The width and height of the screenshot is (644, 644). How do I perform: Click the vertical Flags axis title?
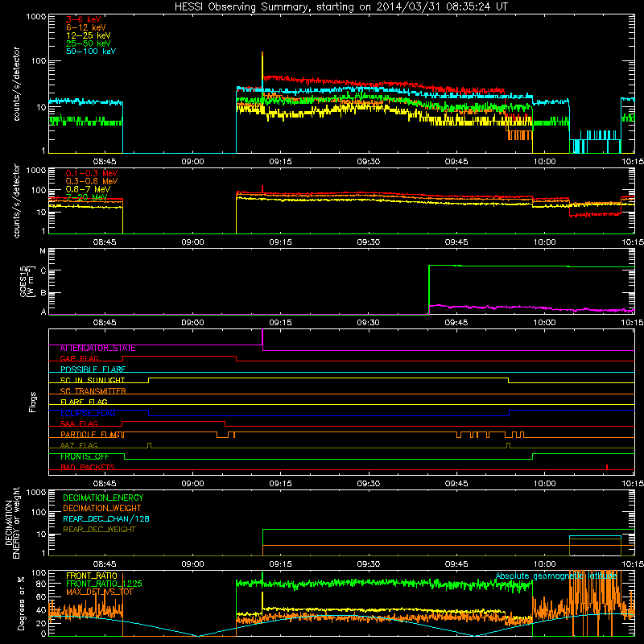click(x=32, y=402)
